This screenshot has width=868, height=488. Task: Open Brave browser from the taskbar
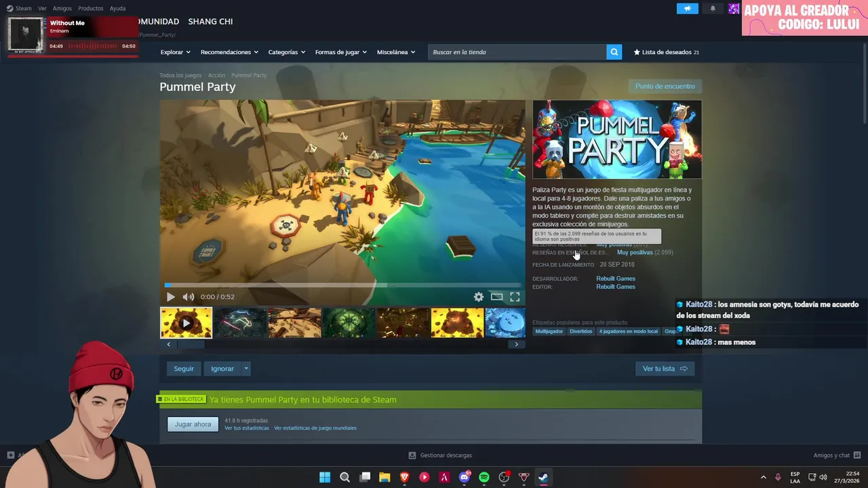404,477
